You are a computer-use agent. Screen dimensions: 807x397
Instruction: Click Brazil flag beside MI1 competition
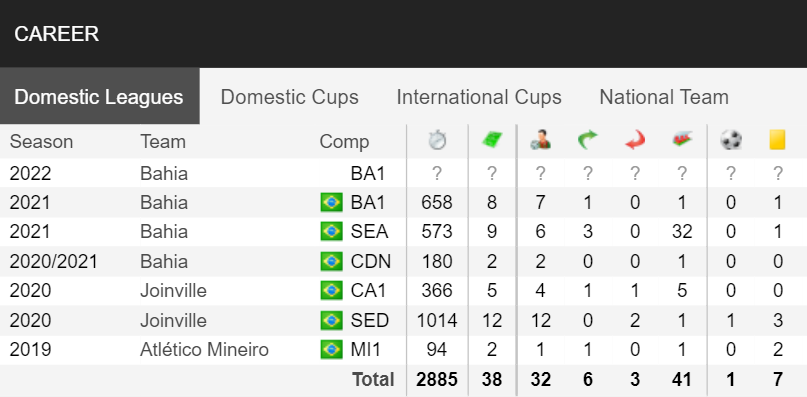(331, 350)
